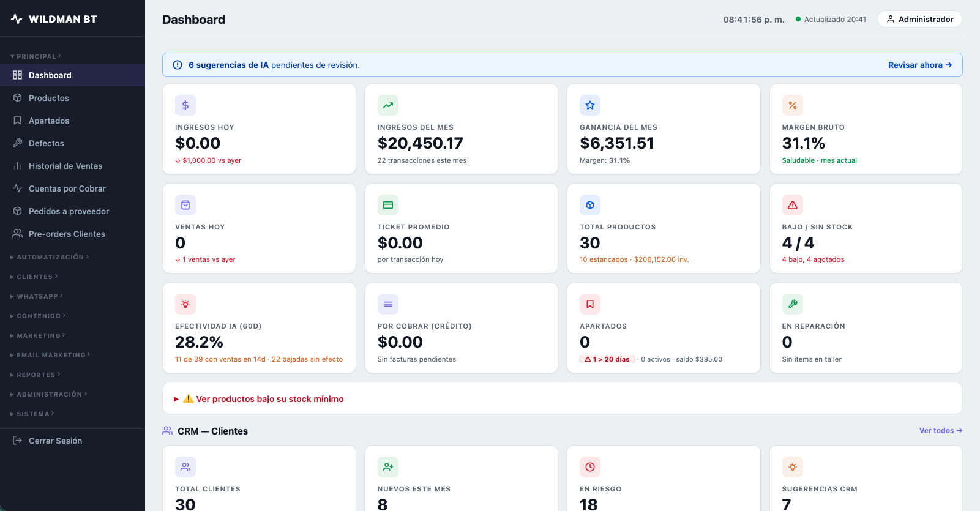The width and height of the screenshot is (980, 511).
Task: Open Pedidos a proveedor page
Action: pyautogui.click(x=72, y=211)
